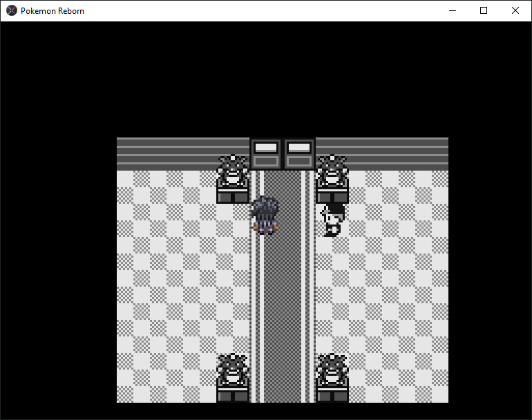Minimize the Pokemon Reborn window
The width and height of the screenshot is (532, 420).
453,10
